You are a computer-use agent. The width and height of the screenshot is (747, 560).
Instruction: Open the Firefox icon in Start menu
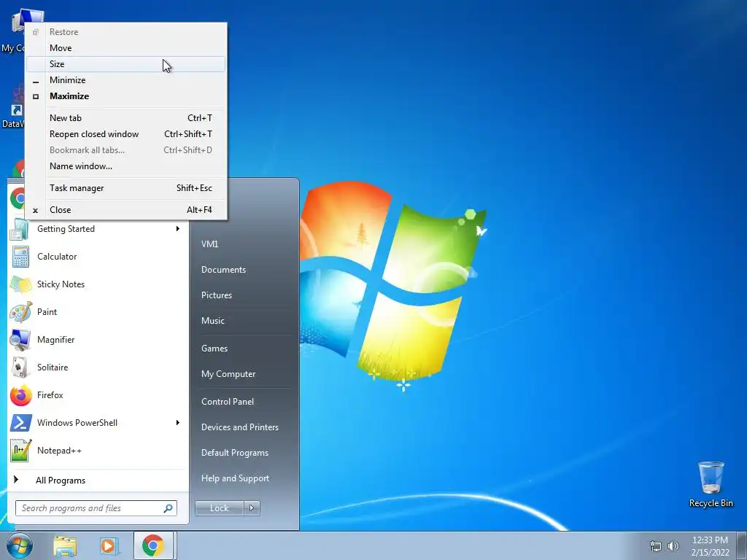pos(20,395)
